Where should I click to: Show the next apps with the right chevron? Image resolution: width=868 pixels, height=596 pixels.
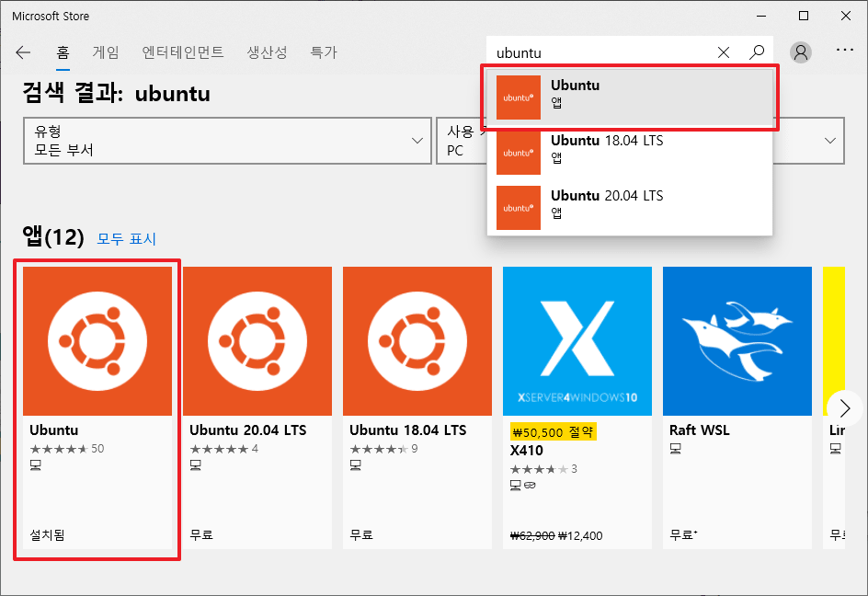[844, 408]
